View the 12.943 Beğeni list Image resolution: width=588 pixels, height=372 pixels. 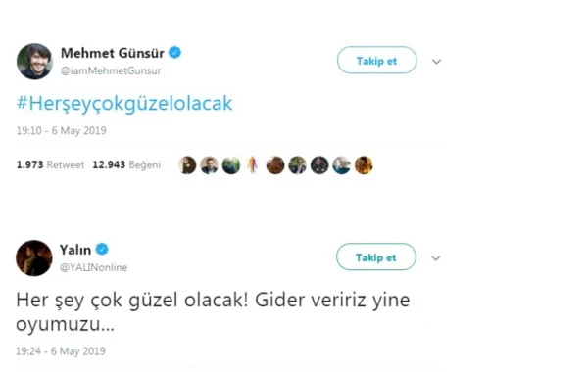[x=126, y=164]
